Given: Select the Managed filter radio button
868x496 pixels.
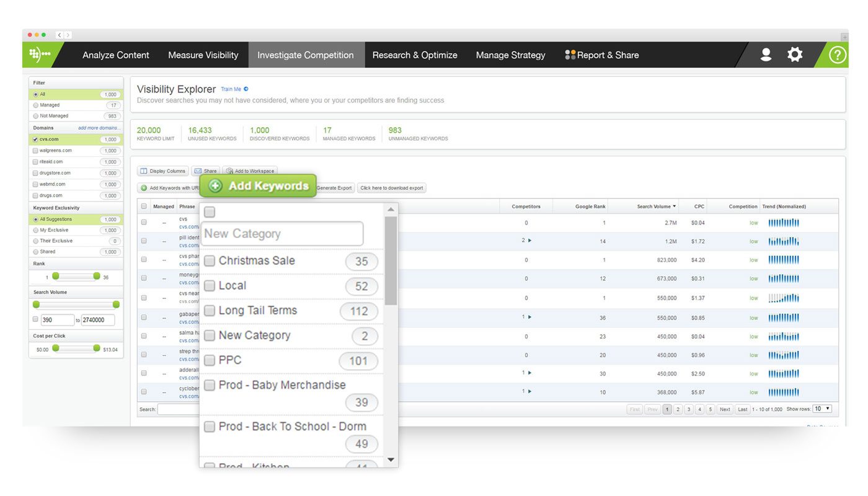Looking at the screenshot, I should pyautogui.click(x=36, y=105).
